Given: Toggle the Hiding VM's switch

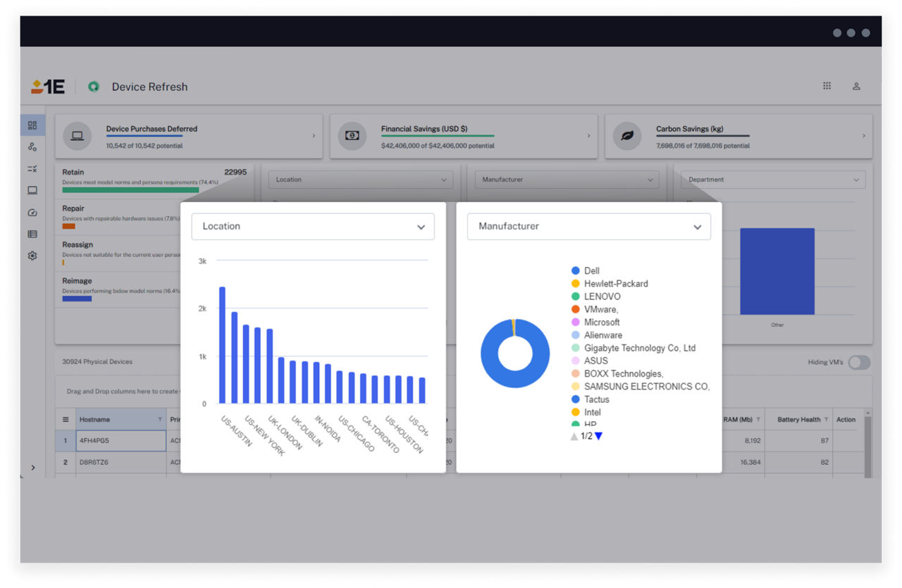Looking at the screenshot, I should (x=859, y=362).
